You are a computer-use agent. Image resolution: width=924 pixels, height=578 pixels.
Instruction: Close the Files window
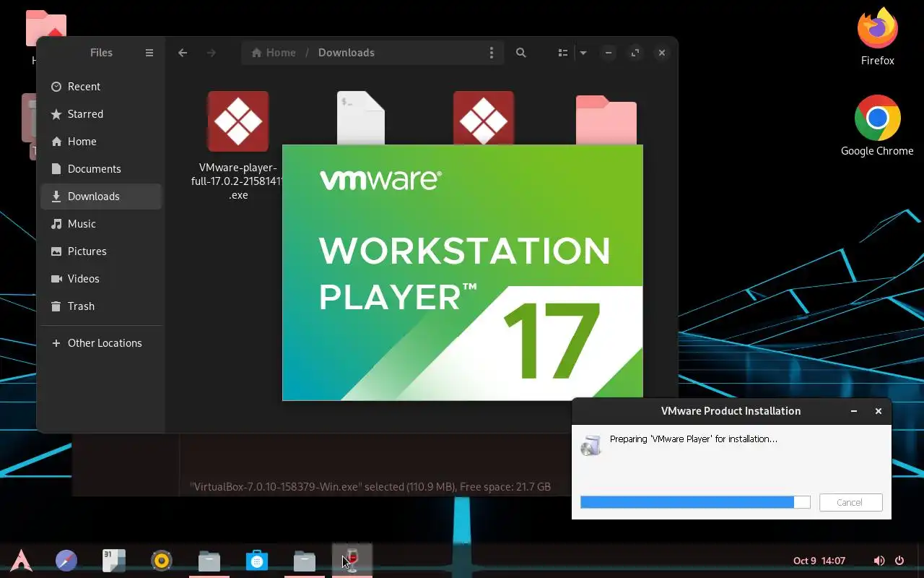coord(662,53)
